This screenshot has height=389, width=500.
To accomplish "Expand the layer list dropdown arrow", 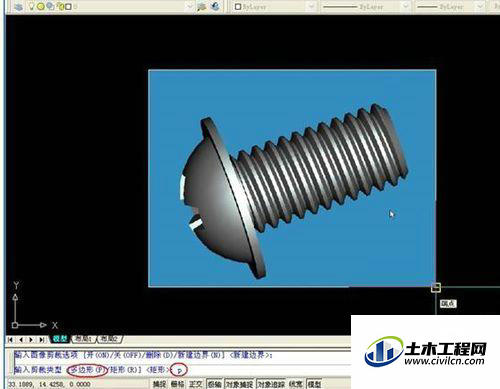I will [x=189, y=6].
